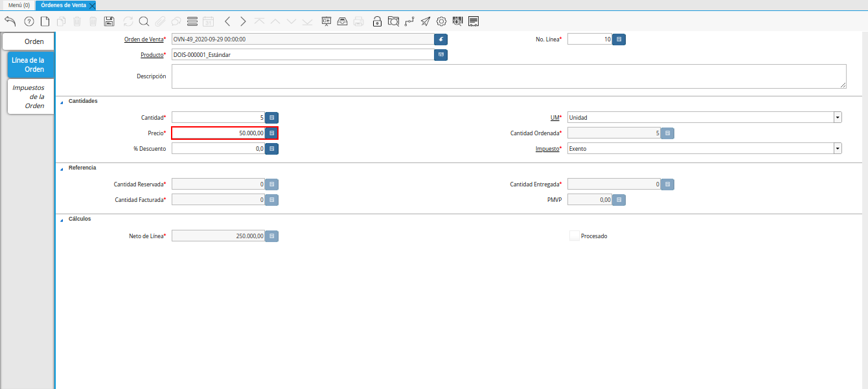Click the last-record toolbar arrow
This screenshot has height=389, width=868.
coord(307,21)
